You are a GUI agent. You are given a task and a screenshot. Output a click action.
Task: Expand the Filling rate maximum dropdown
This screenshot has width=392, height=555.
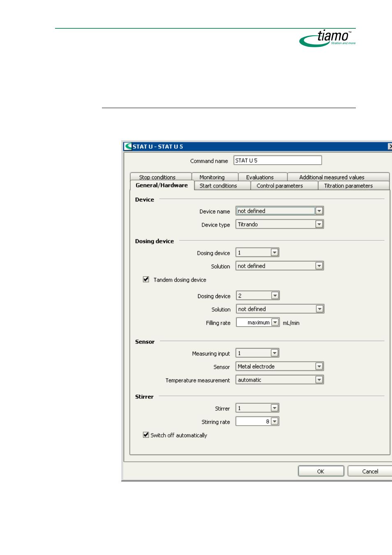[x=275, y=322]
